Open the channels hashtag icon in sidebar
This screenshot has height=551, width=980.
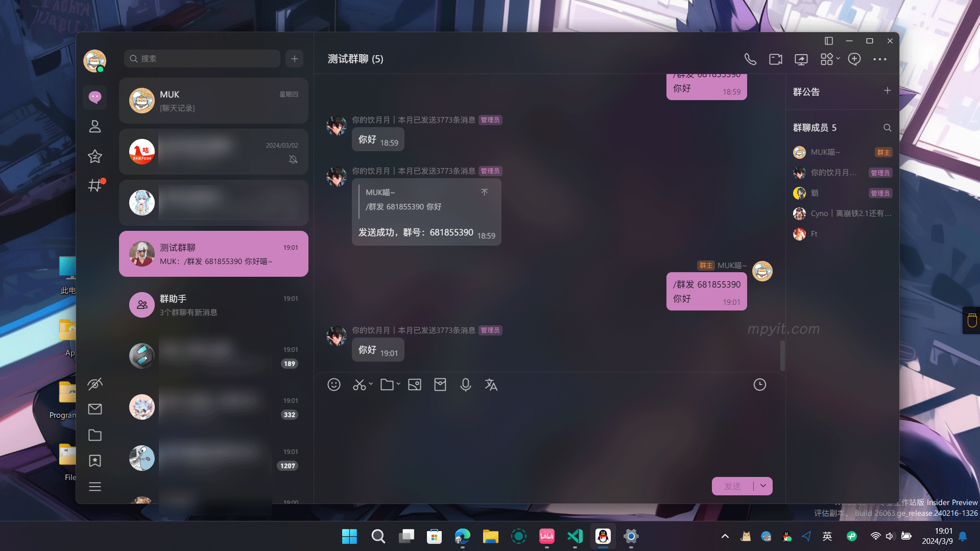[x=95, y=185]
